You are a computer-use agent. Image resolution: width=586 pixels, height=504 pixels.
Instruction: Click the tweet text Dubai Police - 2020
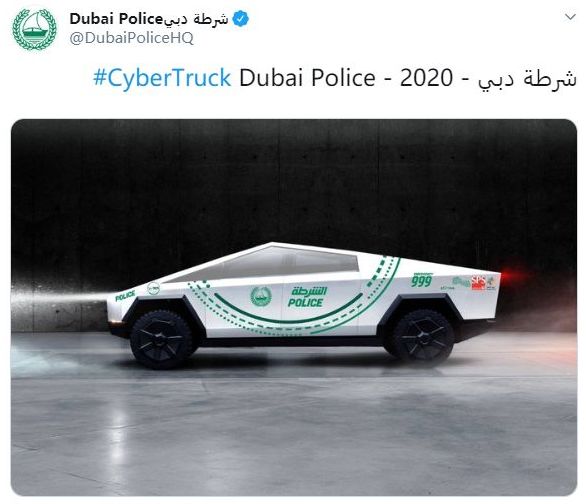coord(346,78)
